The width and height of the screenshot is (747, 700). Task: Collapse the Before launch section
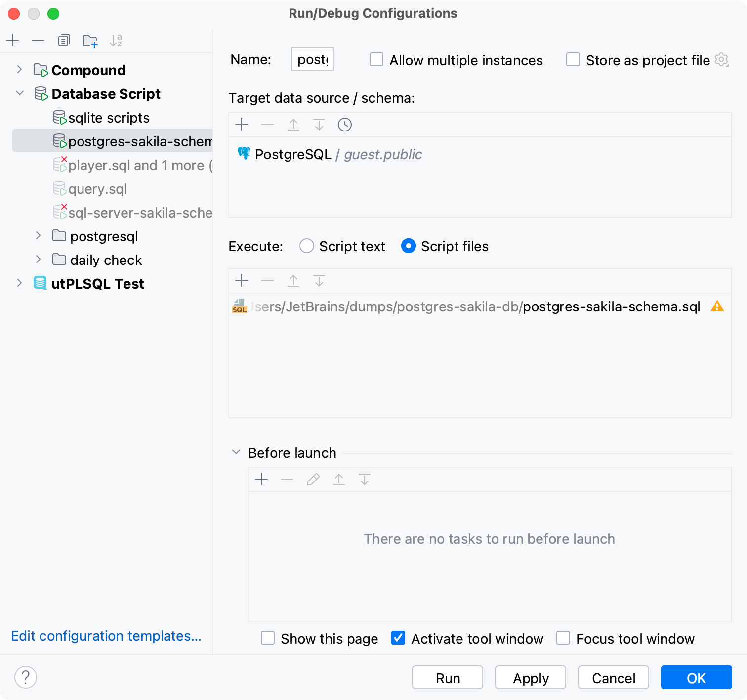pyautogui.click(x=236, y=452)
